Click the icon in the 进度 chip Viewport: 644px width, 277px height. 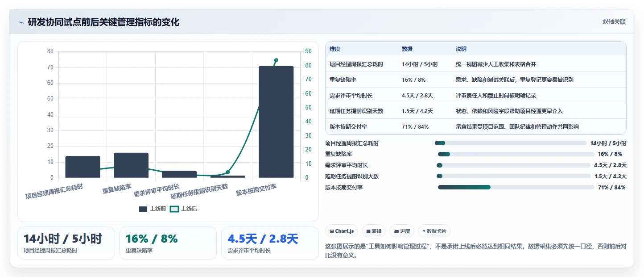point(396,231)
